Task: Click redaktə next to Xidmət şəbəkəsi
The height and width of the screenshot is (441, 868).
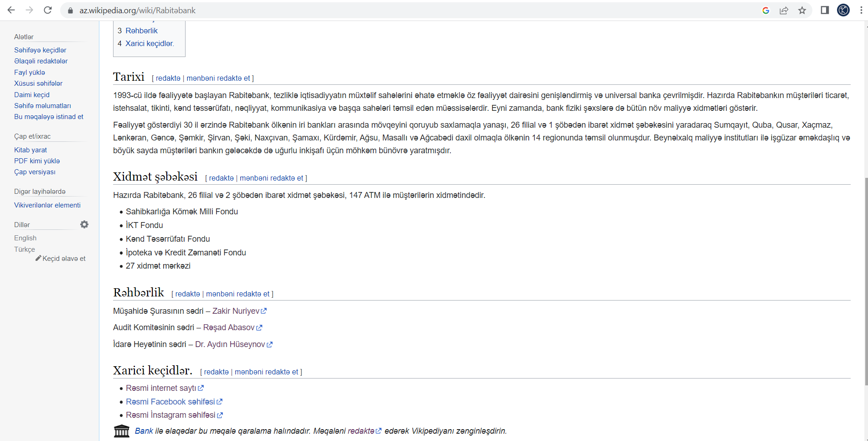Action: pos(222,178)
